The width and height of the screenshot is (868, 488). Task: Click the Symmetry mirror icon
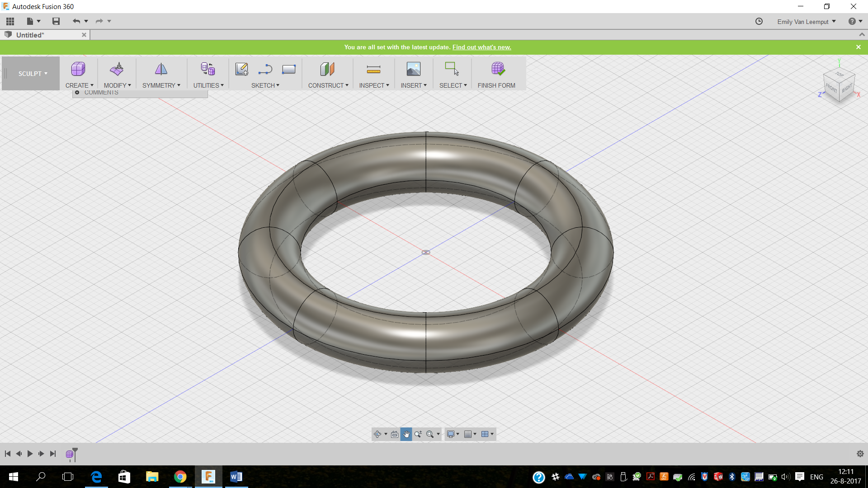(161, 69)
